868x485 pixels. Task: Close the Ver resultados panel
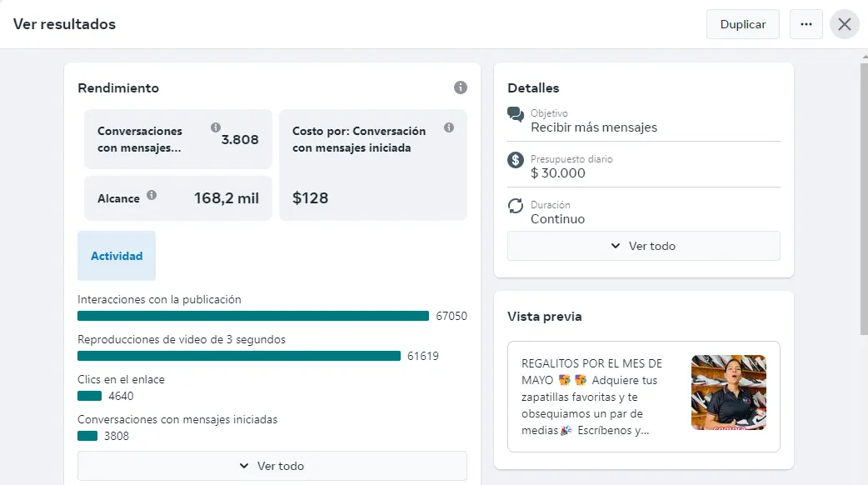tap(845, 24)
